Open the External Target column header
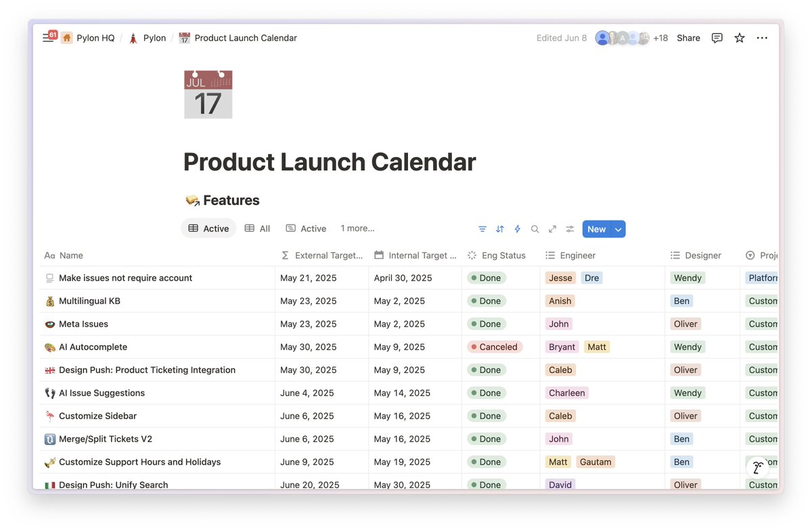The height and width of the screenshot is (531, 812). click(322, 256)
